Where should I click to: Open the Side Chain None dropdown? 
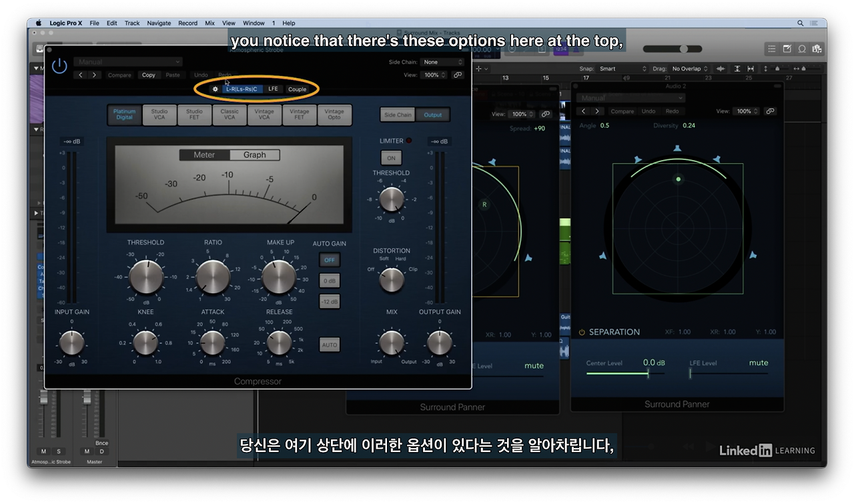pyautogui.click(x=443, y=62)
